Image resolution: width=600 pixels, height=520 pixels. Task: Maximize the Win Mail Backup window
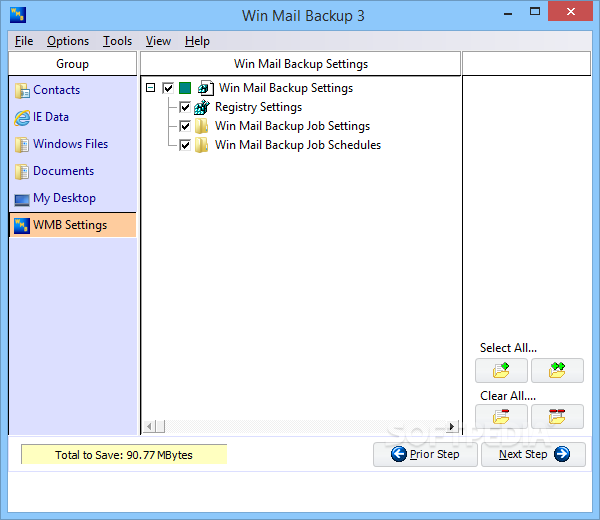coord(535,11)
